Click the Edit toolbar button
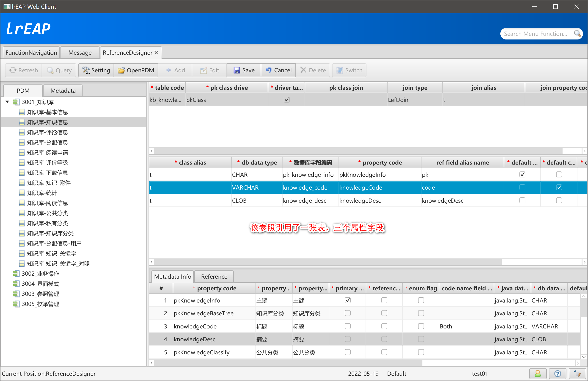The image size is (588, 381). pos(210,70)
